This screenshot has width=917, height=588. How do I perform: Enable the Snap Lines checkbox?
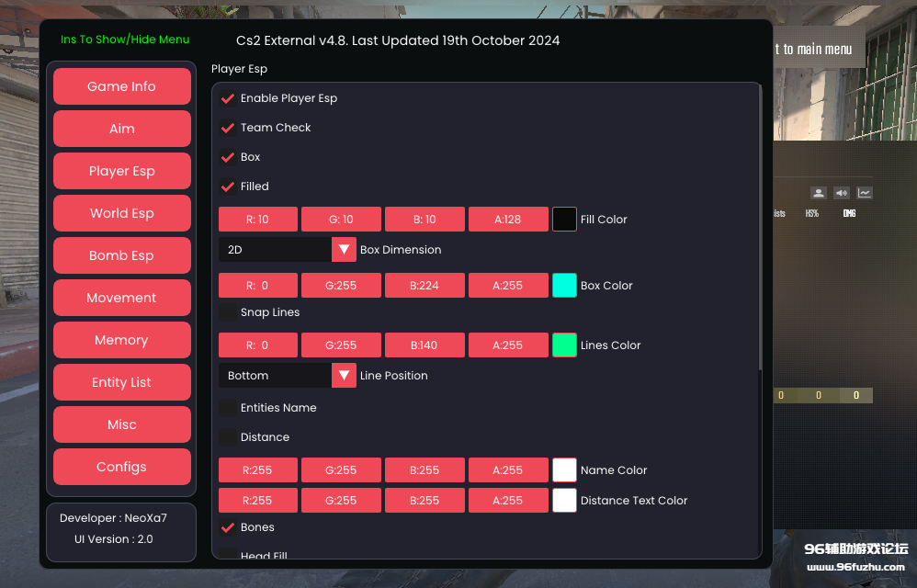tap(228, 312)
